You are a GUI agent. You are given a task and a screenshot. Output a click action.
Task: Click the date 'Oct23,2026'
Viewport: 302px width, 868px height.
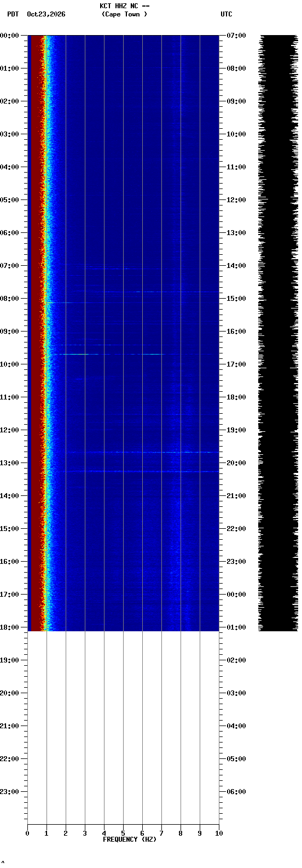(46, 14)
